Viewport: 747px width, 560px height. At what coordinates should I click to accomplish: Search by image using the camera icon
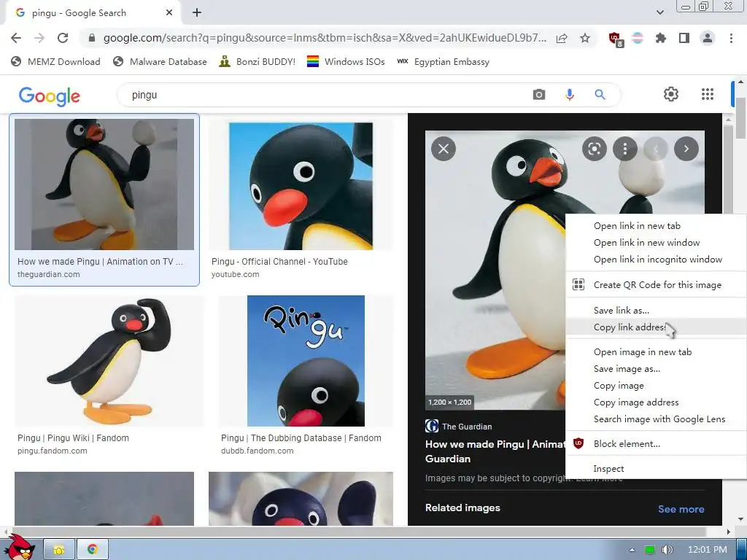(x=539, y=94)
